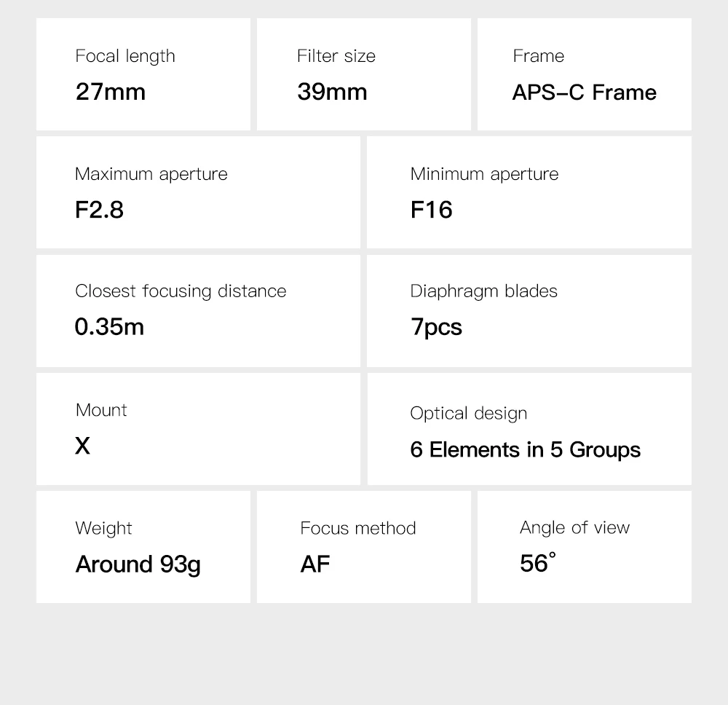Click the 56° angle of view value
This screenshot has height=705, width=728.
[x=537, y=563]
